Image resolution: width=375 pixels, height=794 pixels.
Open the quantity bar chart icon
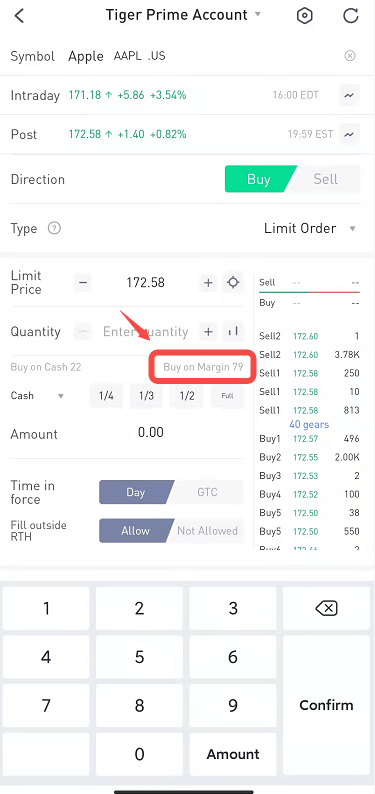coord(233,332)
